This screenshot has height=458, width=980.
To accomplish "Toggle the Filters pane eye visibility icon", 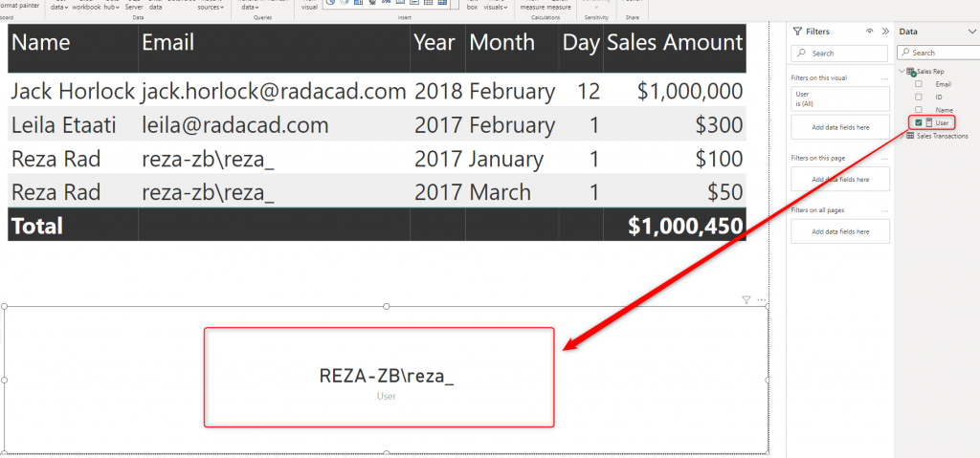I will 870,31.
